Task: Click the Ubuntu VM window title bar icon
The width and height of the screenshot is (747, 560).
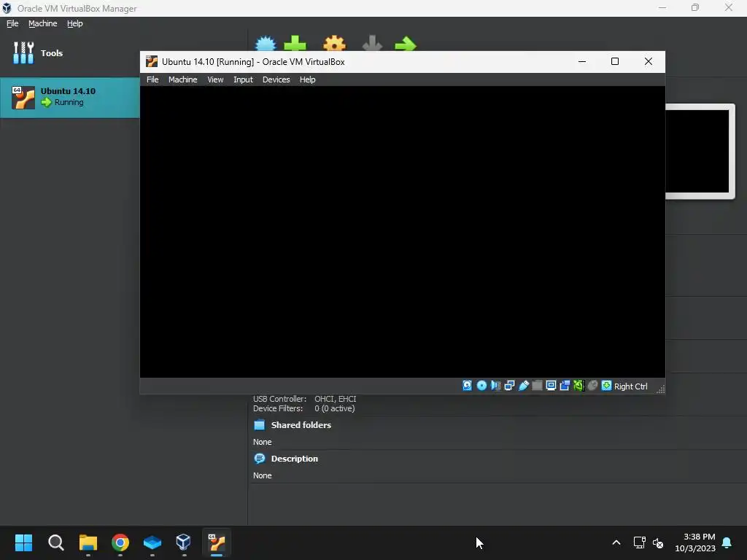Action: (x=152, y=61)
